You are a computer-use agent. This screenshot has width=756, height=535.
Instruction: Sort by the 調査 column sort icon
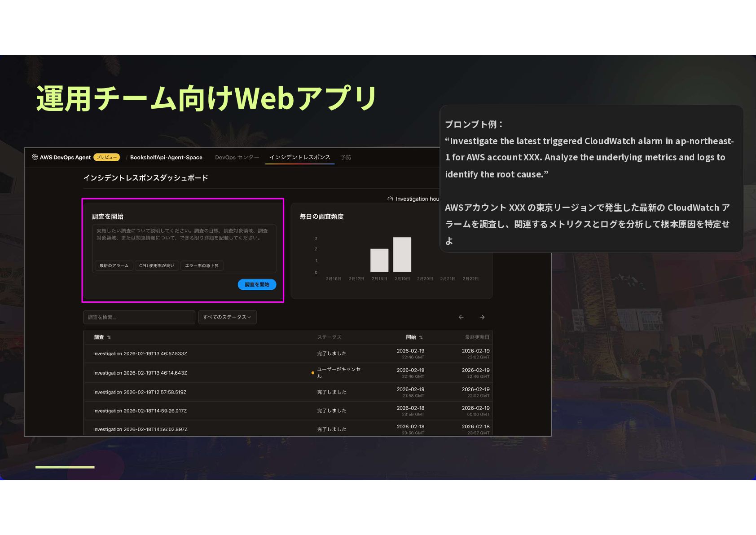109,337
